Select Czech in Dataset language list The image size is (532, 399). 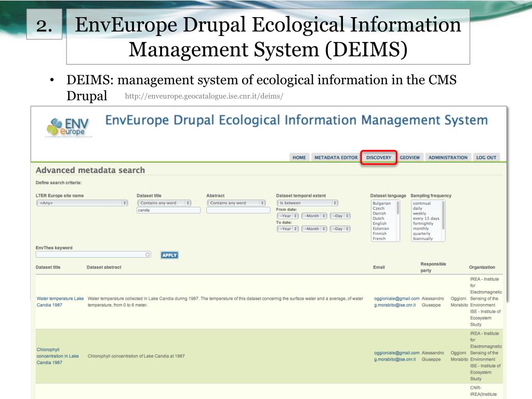point(379,208)
